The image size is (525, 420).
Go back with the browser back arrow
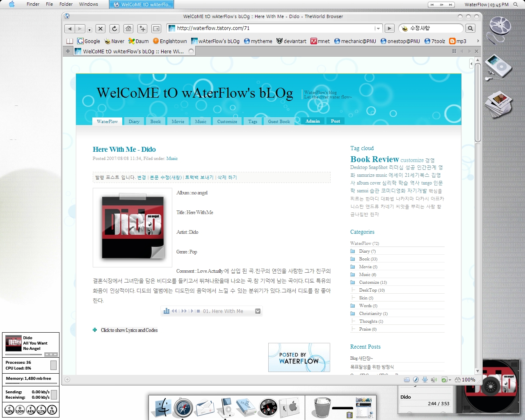pos(70,29)
